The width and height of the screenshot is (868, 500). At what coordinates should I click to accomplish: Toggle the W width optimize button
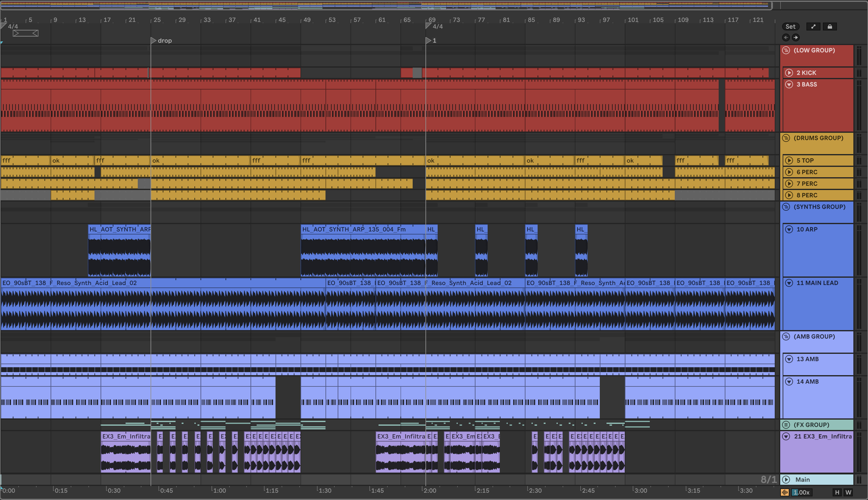[848, 492]
